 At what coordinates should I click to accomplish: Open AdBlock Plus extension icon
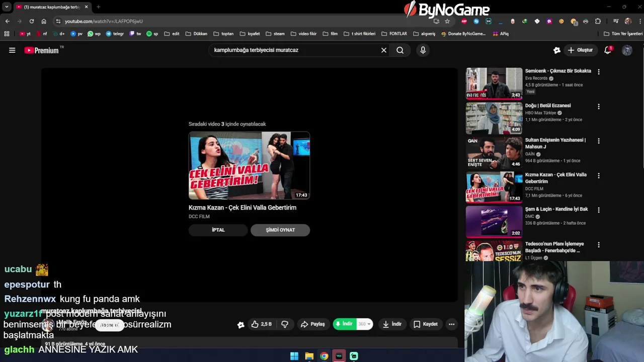pos(464,21)
